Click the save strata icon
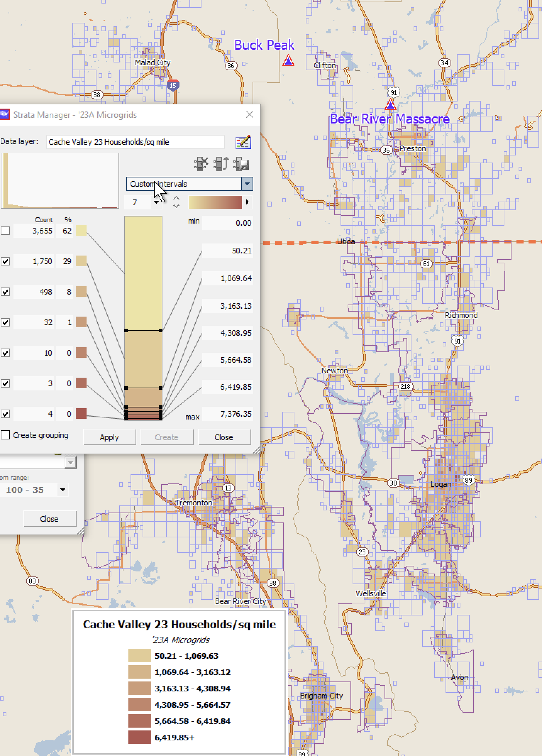 tap(242, 164)
